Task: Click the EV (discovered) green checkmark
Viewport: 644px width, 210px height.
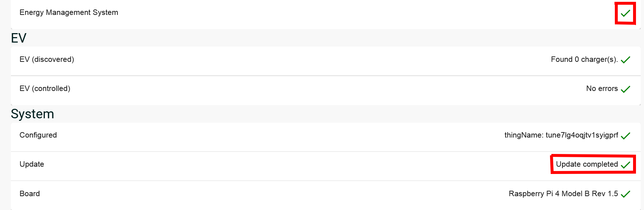Action: pyautogui.click(x=625, y=60)
